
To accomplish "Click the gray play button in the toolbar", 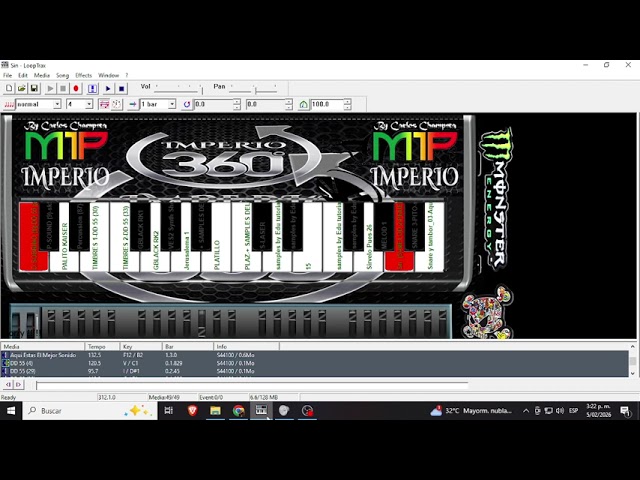I will [50, 88].
